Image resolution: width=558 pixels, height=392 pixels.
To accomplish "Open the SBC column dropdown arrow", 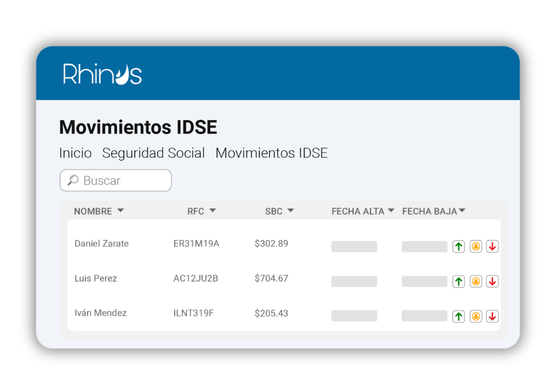I will click(291, 211).
